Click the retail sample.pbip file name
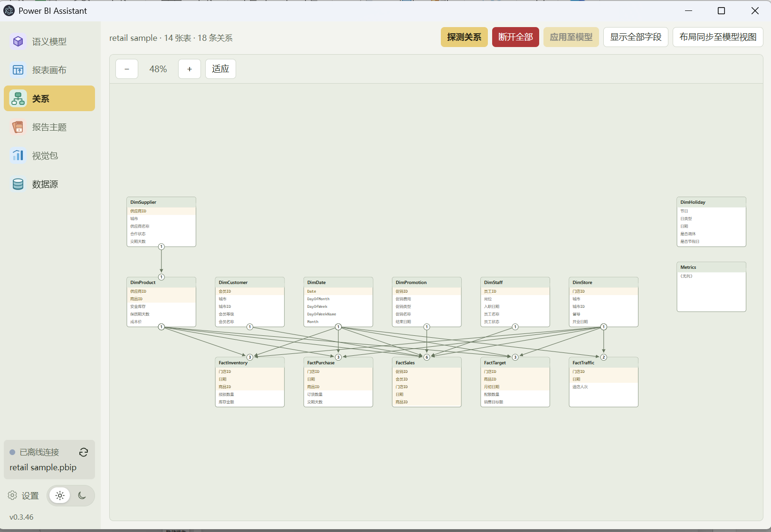 43,467
